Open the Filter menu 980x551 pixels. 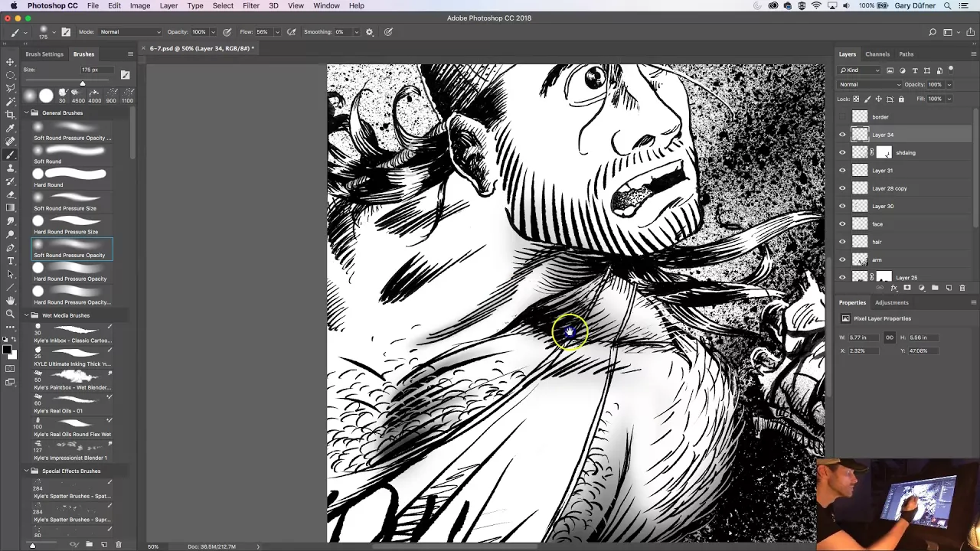click(x=251, y=5)
